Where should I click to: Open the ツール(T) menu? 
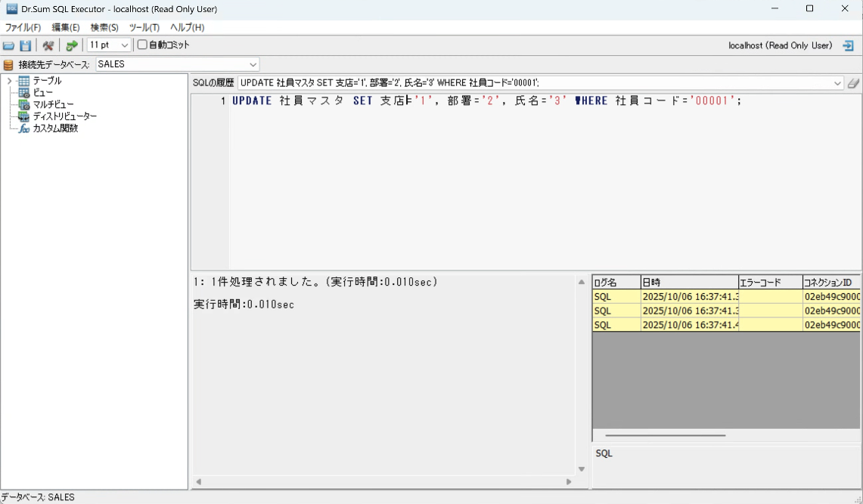coord(144,27)
